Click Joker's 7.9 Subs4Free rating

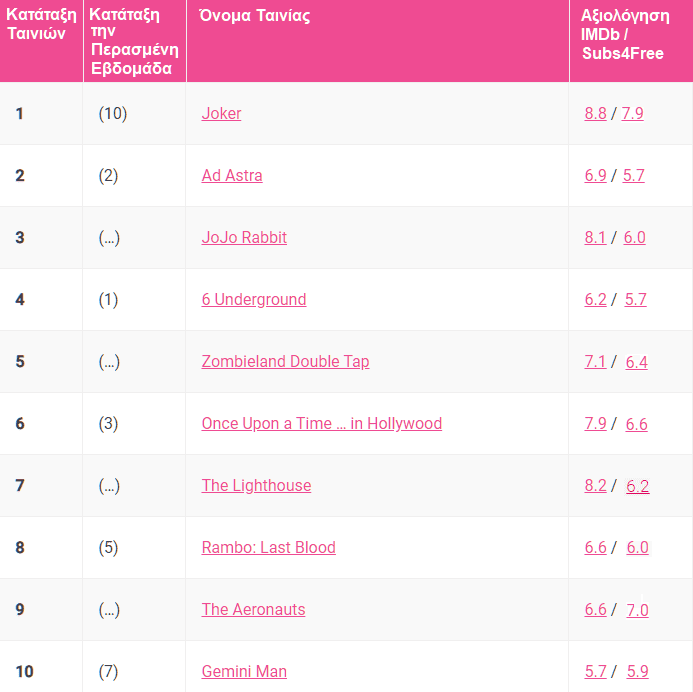click(632, 113)
